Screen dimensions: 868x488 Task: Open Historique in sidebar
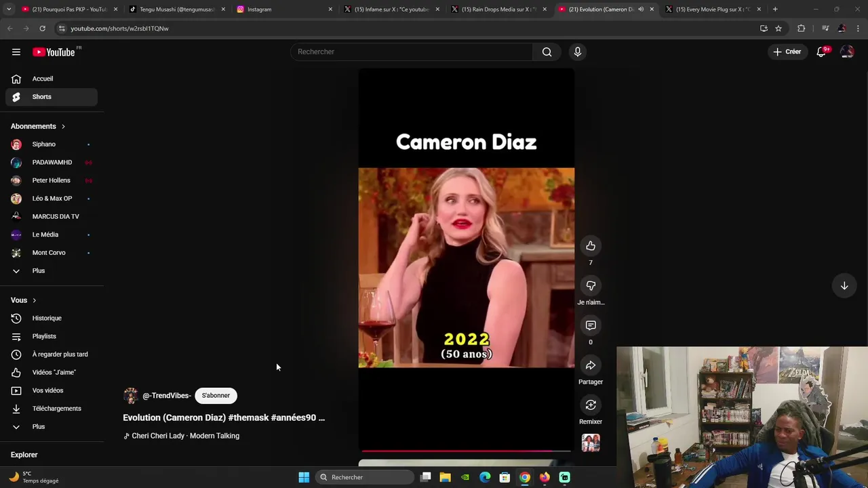pos(52,319)
